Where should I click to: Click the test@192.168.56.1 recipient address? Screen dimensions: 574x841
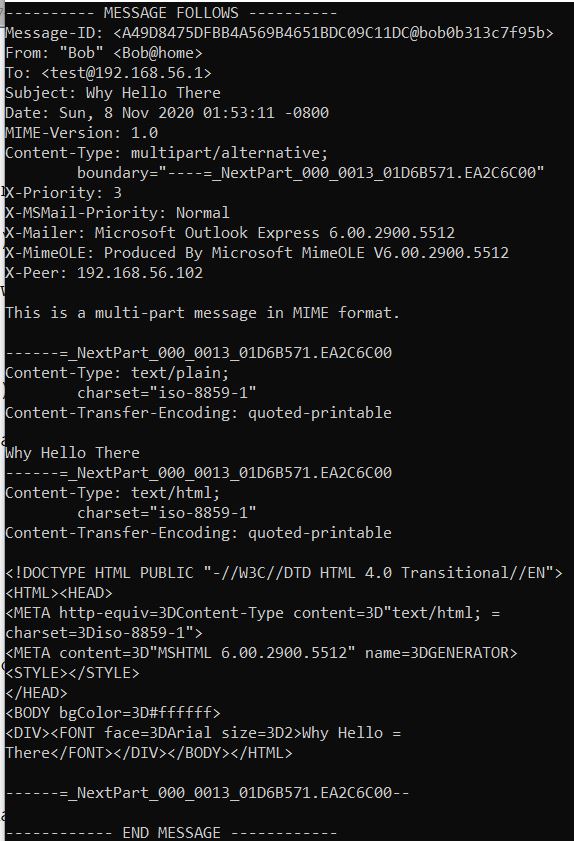[126, 73]
